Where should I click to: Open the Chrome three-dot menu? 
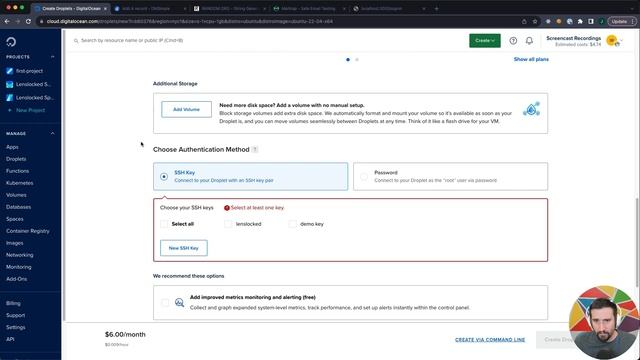633,21
